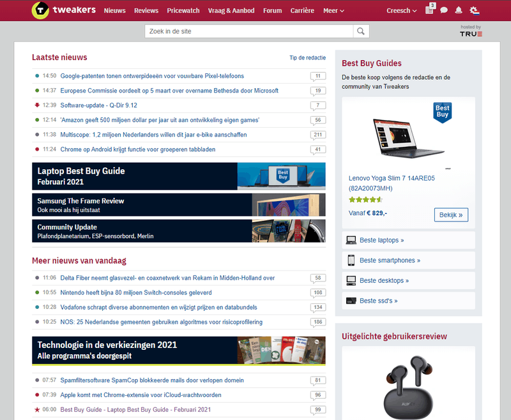Click the Bekijk button for Lenovo Yoga

point(451,215)
